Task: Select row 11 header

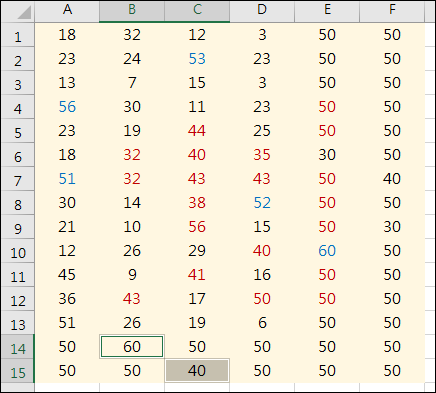Action: click(x=18, y=275)
